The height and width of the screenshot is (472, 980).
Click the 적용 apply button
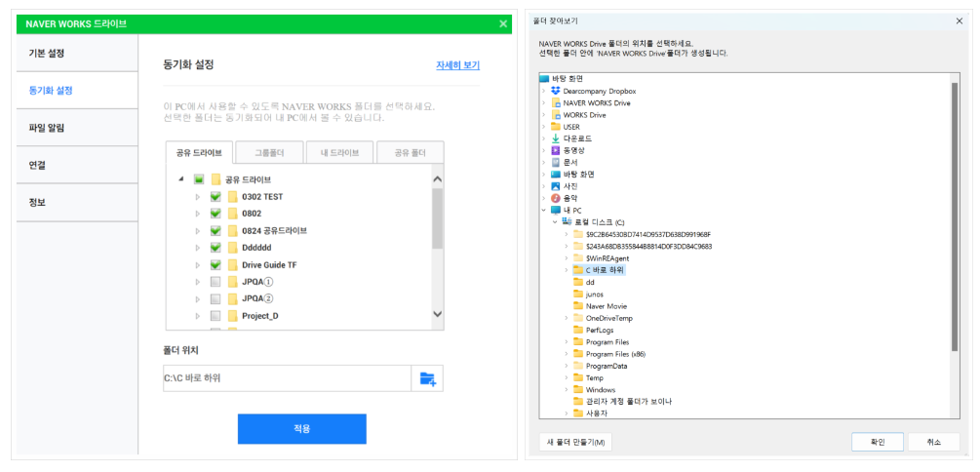point(302,429)
